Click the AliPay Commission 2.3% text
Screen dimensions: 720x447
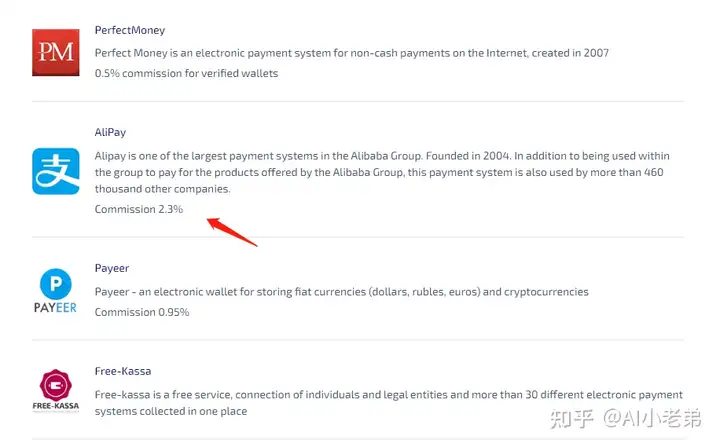(x=139, y=209)
